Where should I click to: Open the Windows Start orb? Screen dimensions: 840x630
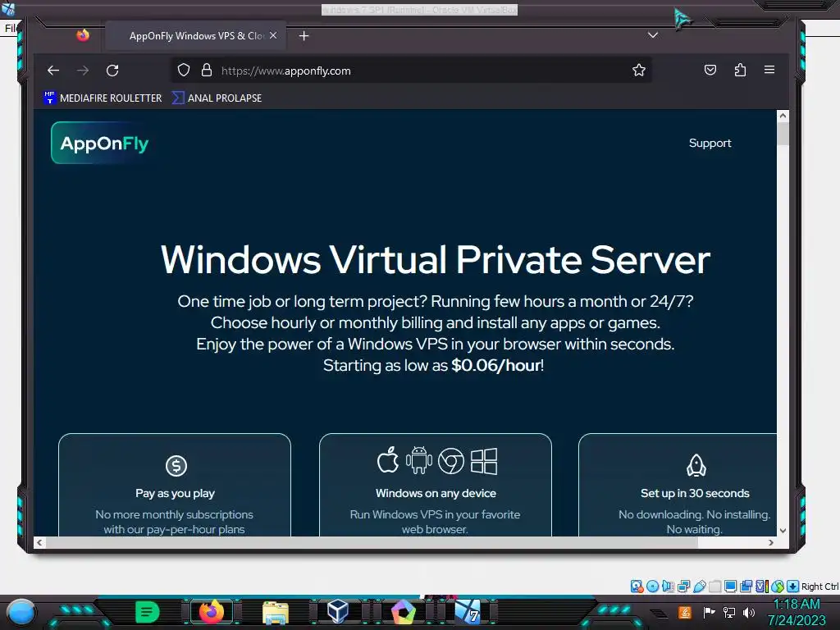21,612
